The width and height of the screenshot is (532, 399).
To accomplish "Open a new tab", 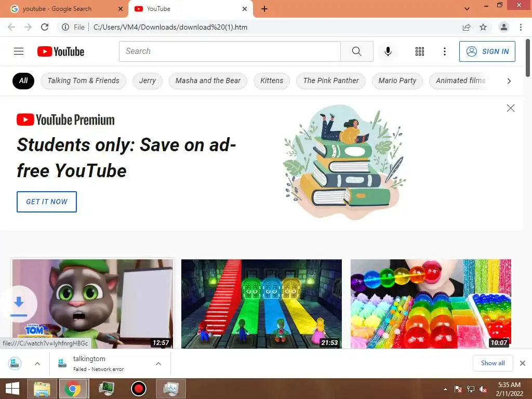I will pyautogui.click(x=264, y=9).
